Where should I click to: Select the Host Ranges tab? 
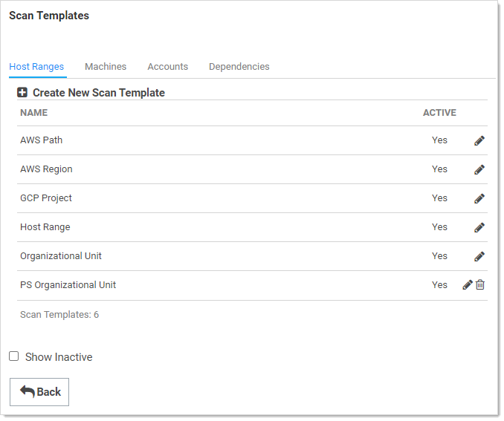click(36, 67)
